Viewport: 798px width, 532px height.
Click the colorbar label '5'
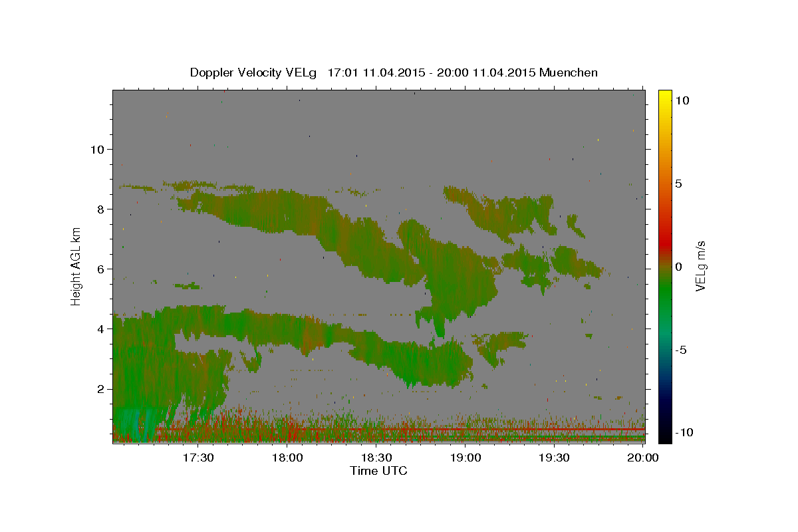tap(678, 183)
